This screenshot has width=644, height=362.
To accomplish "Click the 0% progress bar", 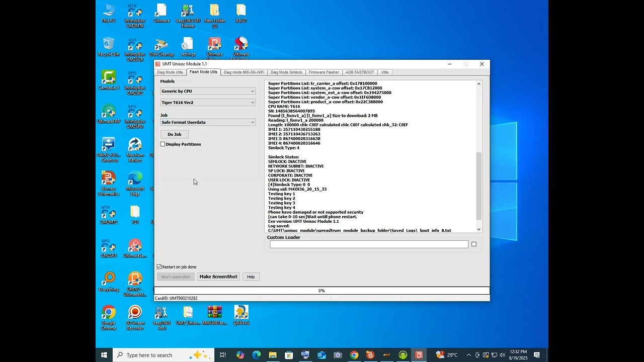I will pos(321,291).
